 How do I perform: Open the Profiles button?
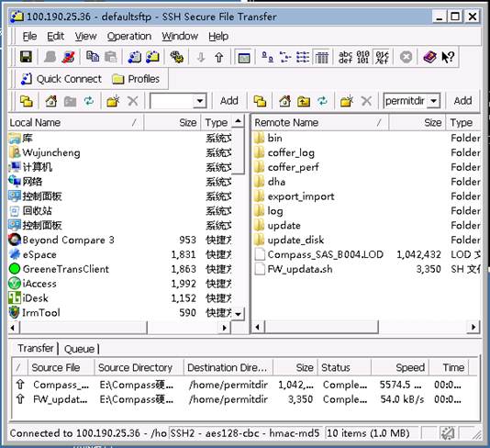click(136, 79)
